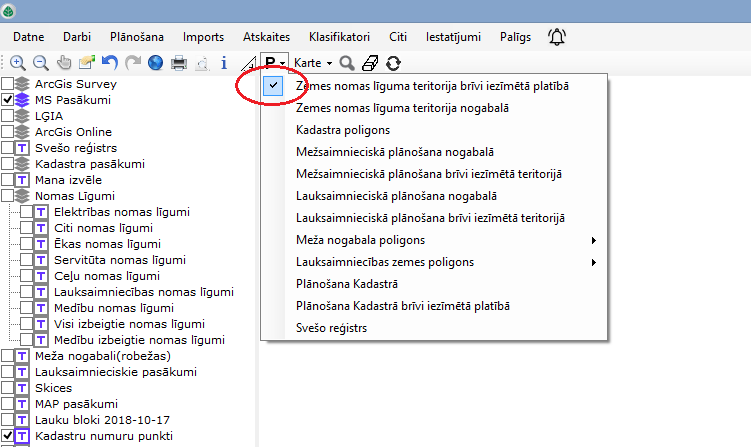
Task: Show full extent with globe icon
Action: (156, 63)
